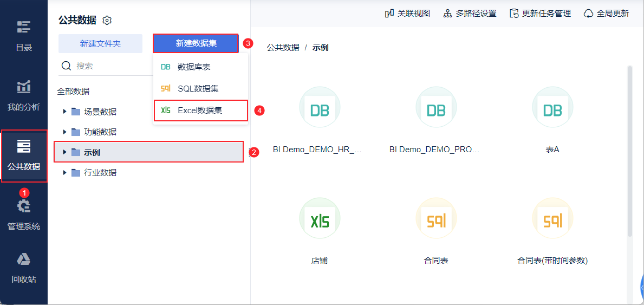This screenshot has width=644, height=305.
Task: Expand the 行业数据 folder arrow
Action: (x=65, y=172)
